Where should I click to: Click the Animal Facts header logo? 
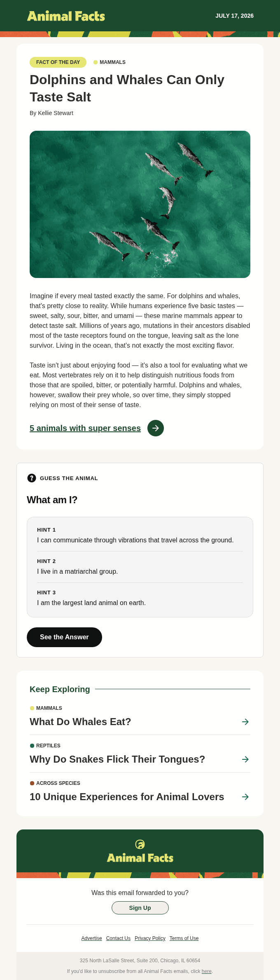click(x=66, y=16)
